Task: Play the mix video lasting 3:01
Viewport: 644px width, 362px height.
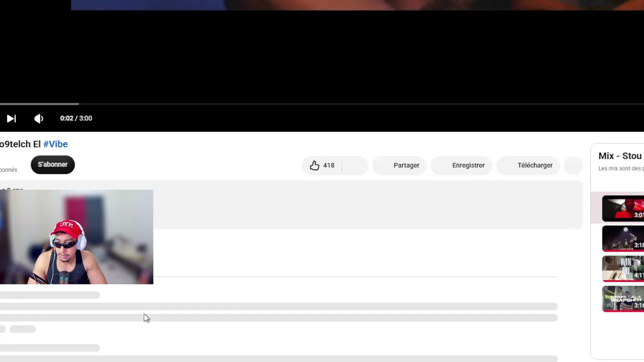Action: click(x=623, y=209)
